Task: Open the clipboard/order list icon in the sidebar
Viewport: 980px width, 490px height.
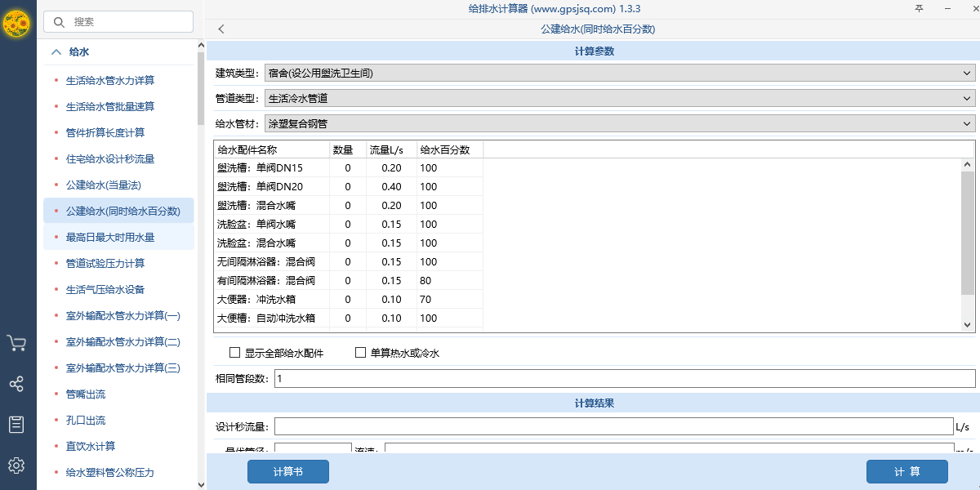Action: [17, 424]
